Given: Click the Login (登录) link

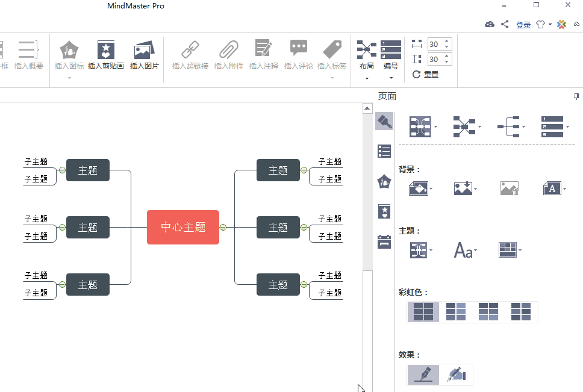Looking at the screenshot, I should click(523, 25).
